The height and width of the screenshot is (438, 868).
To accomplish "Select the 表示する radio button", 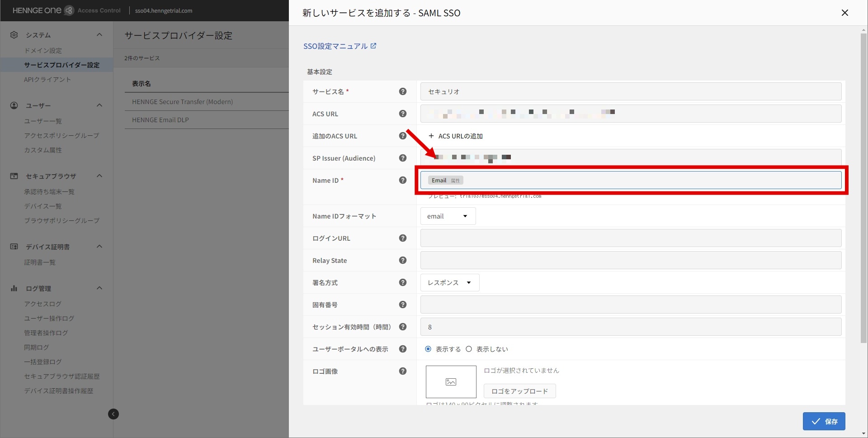I will [x=428, y=349].
